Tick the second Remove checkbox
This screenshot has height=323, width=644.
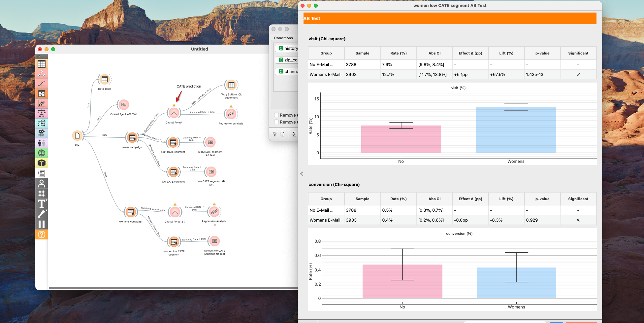tap(276, 122)
